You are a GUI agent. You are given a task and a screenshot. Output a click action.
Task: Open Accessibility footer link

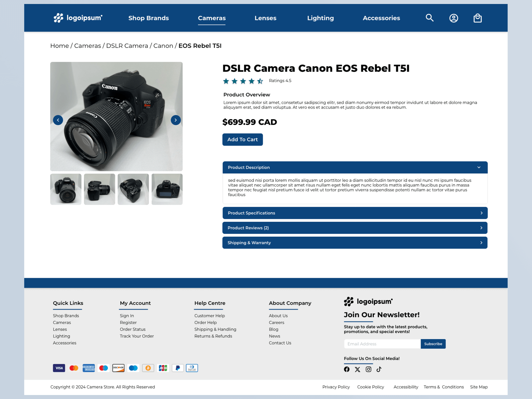point(406,387)
